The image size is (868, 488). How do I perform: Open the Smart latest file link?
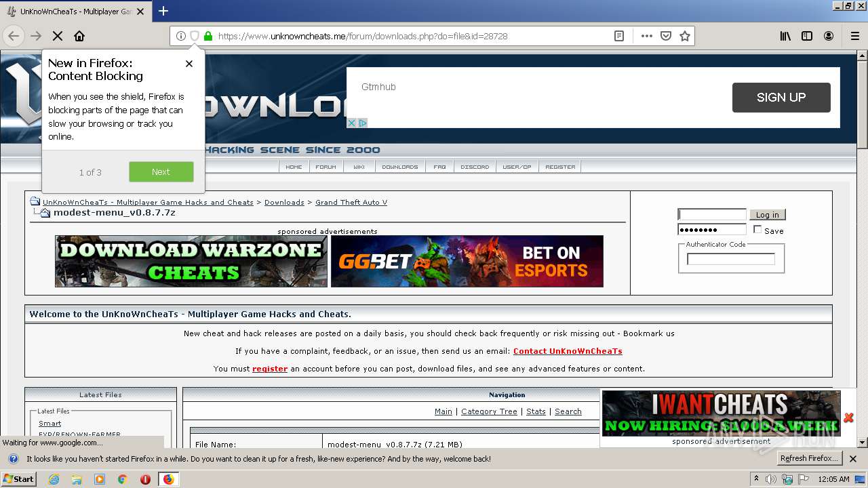point(50,424)
